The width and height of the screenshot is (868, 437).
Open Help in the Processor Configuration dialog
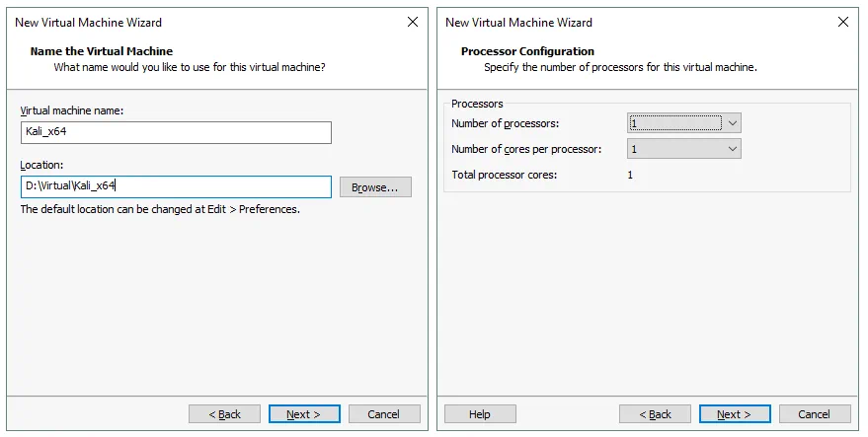tap(480, 414)
